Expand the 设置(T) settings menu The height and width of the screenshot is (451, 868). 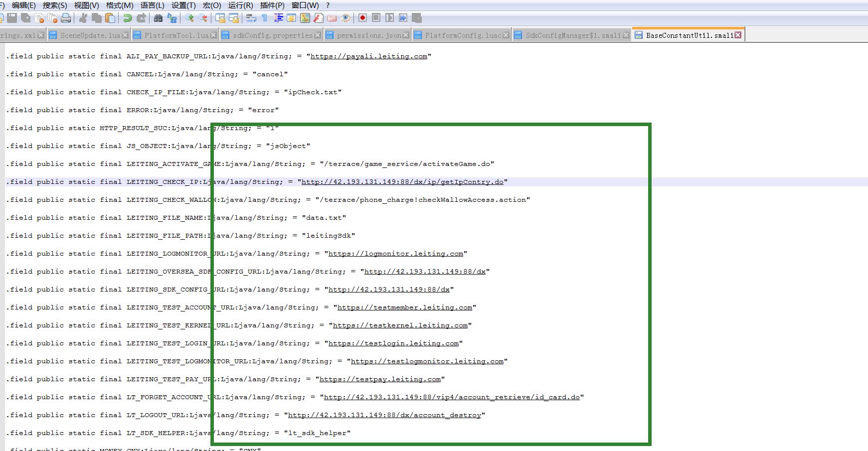click(x=183, y=5)
